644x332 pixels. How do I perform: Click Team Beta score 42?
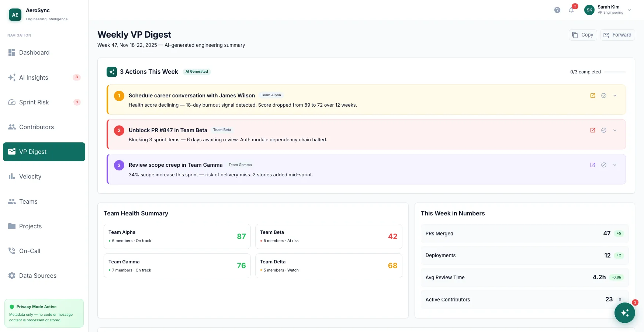point(393,236)
